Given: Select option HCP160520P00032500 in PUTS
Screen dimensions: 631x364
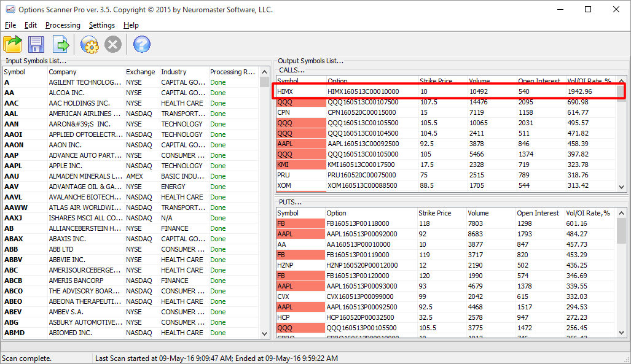Looking at the screenshot, I should click(360, 318).
